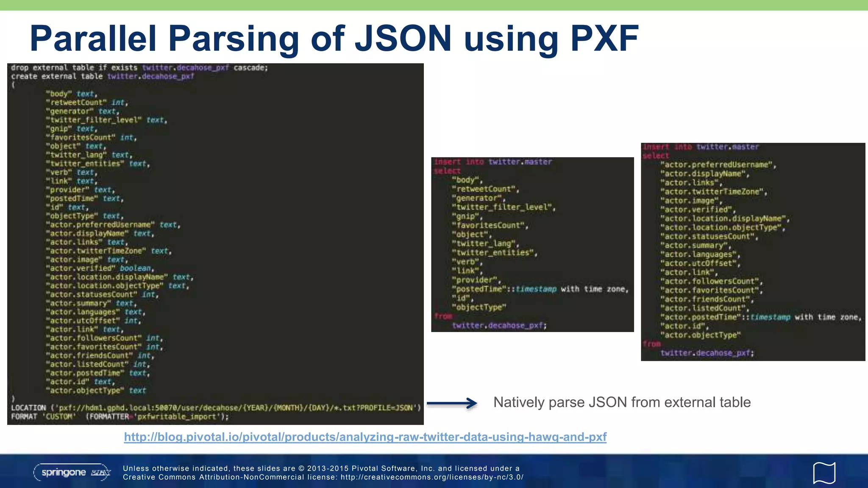Click the "retweetCount" int column definition
The height and width of the screenshot is (488, 868).
[x=87, y=103]
